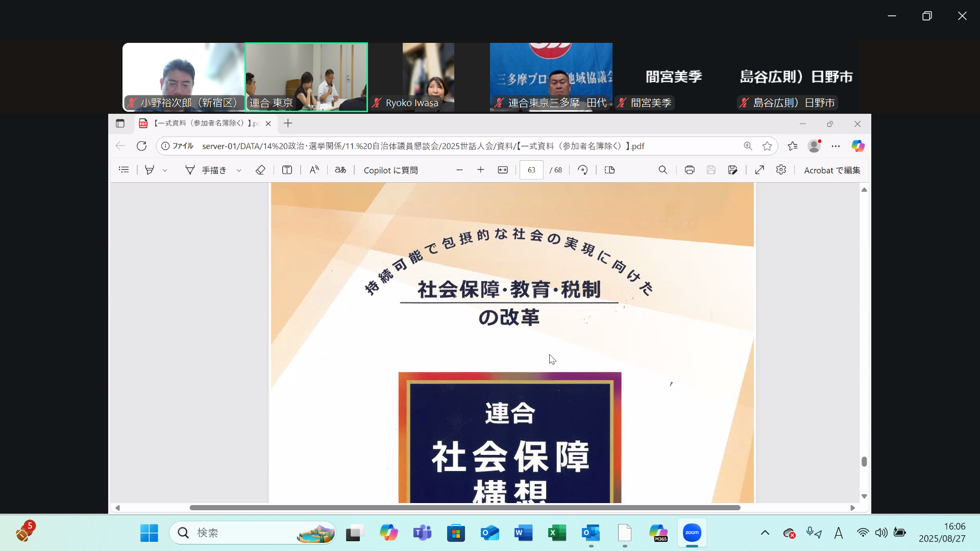Click the horizontal scroll left arrow
Viewport: 980px width, 551px height.
click(x=117, y=508)
